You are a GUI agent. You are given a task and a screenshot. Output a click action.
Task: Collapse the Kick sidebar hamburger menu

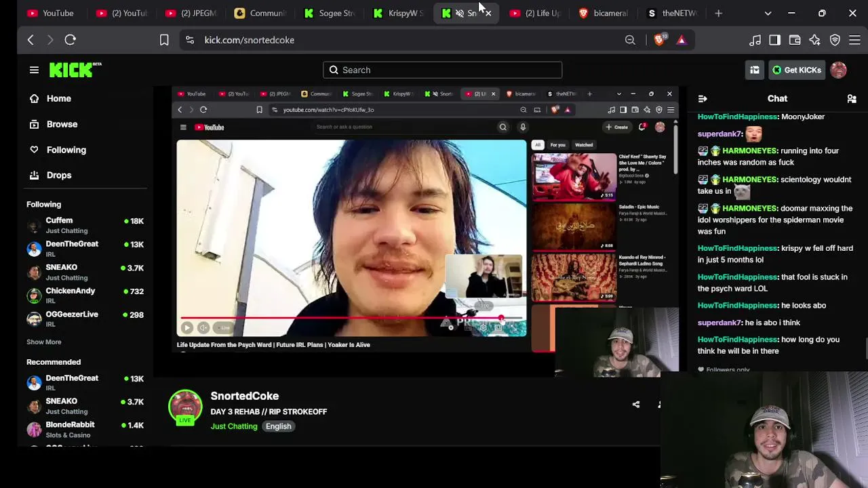click(x=34, y=70)
